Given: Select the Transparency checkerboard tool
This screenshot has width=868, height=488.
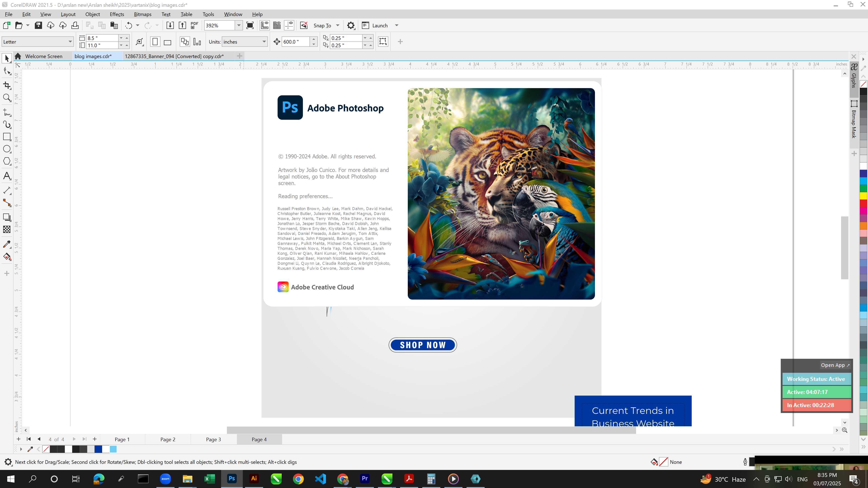Looking at the screenshot, I should point(7,229).
